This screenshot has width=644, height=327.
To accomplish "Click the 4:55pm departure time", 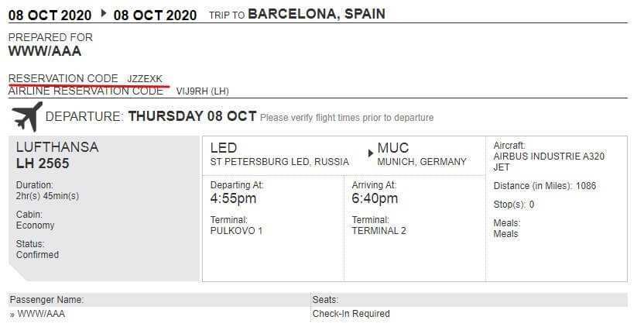I will coord(233,198).
